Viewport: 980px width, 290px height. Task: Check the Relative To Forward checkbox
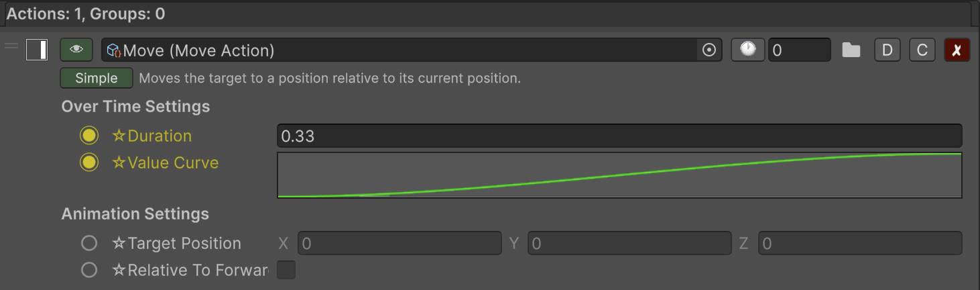click(286, 270)
